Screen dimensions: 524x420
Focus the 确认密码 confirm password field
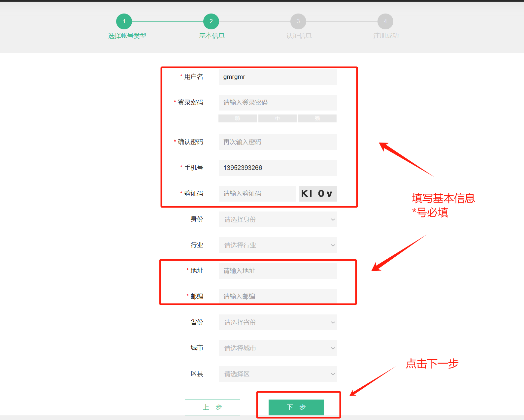tap(278, 142)
